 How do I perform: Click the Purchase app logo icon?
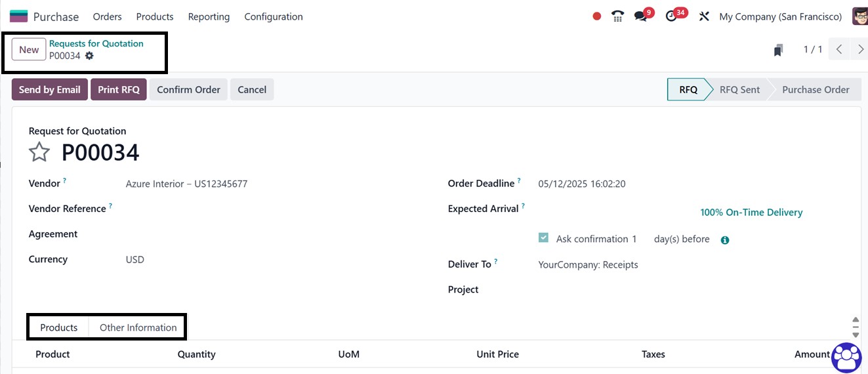18,16
